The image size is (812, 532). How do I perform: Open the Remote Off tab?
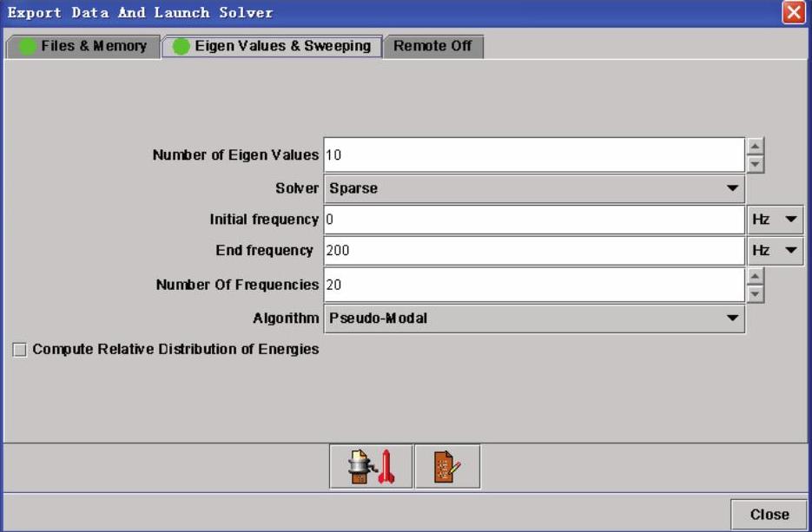click(432, 46)
